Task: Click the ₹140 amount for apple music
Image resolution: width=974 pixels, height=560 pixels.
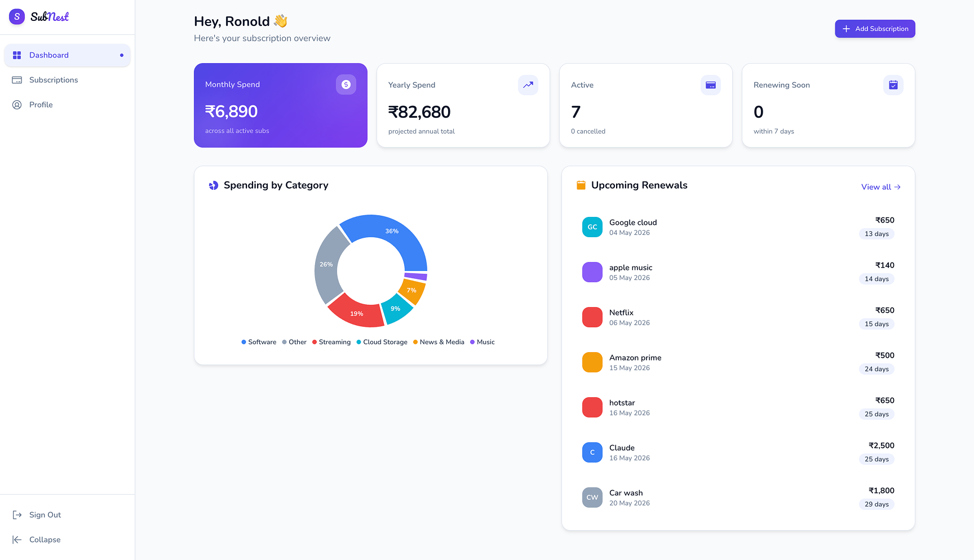Action: coord(885,265)
